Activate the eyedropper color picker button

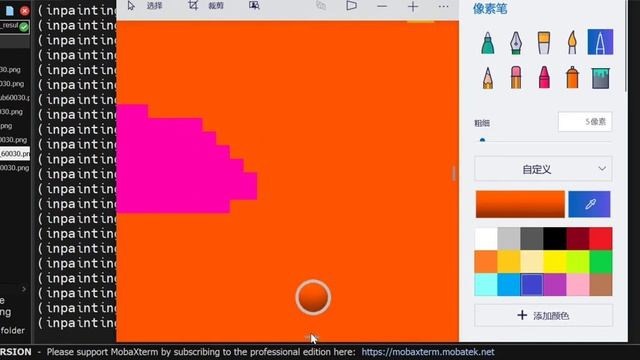589,204
